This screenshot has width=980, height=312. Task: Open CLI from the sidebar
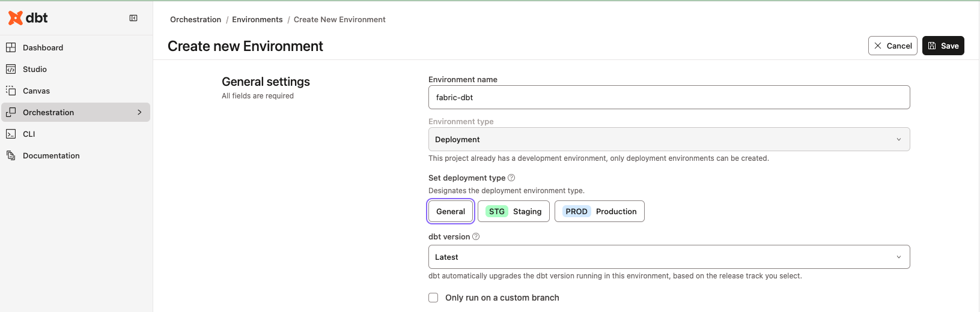click(x=76, y=134)
